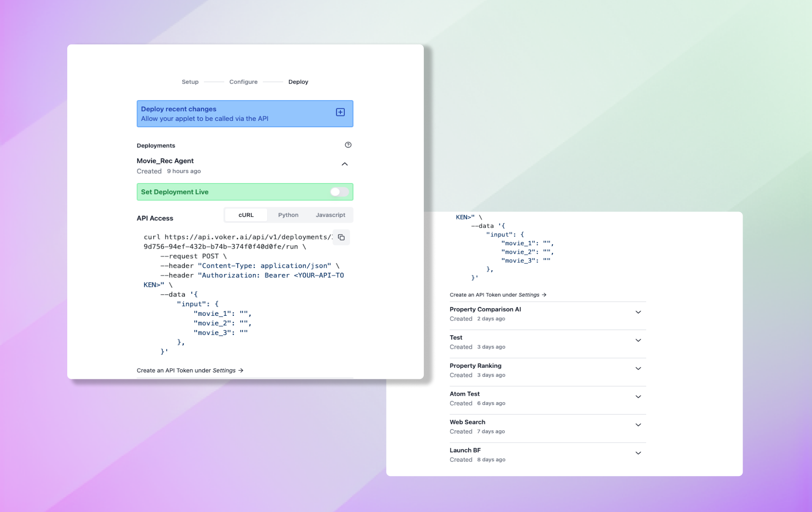Click '8 days ago' under Launch BF
This screenshot has height=512, width=812.
click(x=491, y=460)
